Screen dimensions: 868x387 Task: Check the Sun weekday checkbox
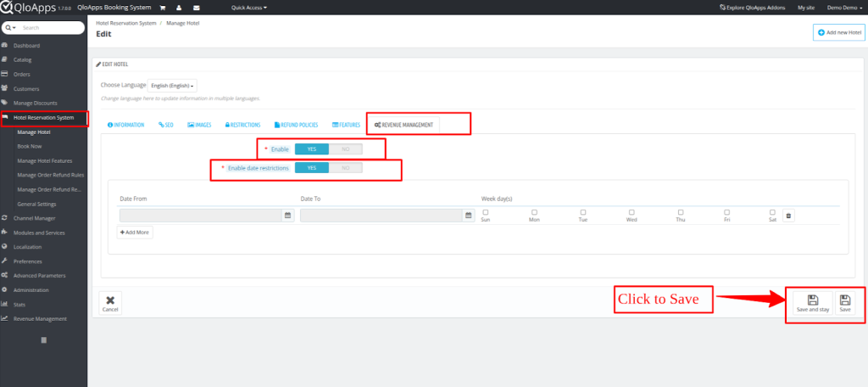click(x=485, y=212)
